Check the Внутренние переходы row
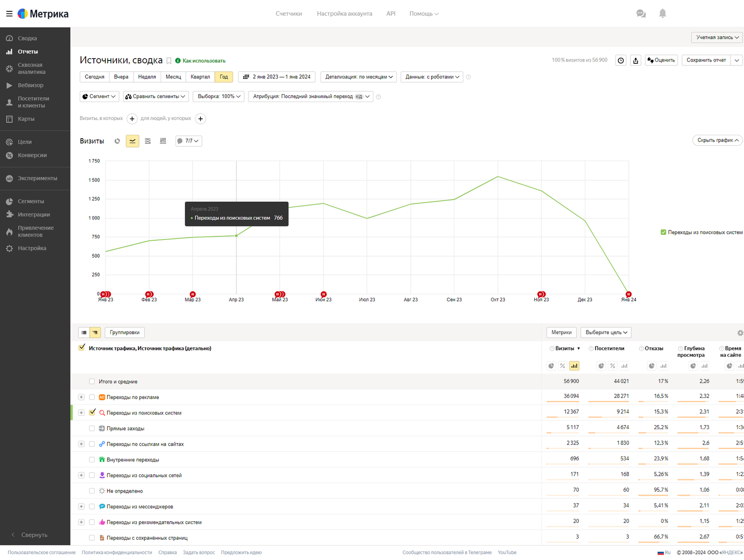 point(92,459)
